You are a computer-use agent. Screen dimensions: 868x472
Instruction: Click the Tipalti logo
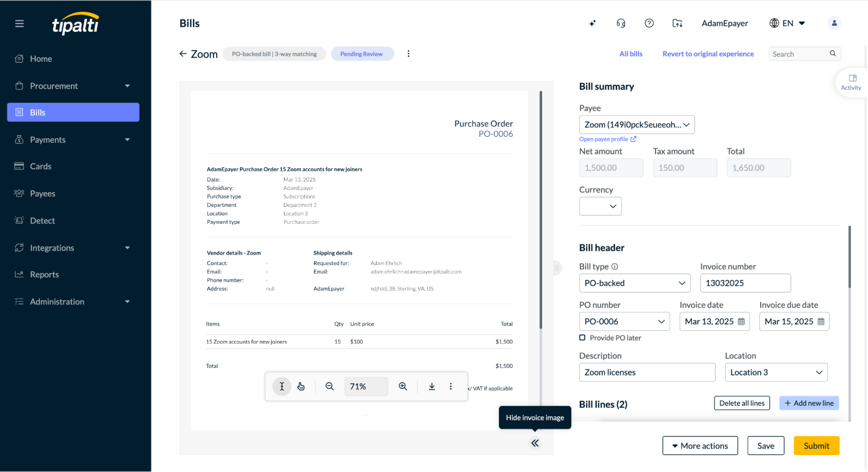click(x=76, y=23)
